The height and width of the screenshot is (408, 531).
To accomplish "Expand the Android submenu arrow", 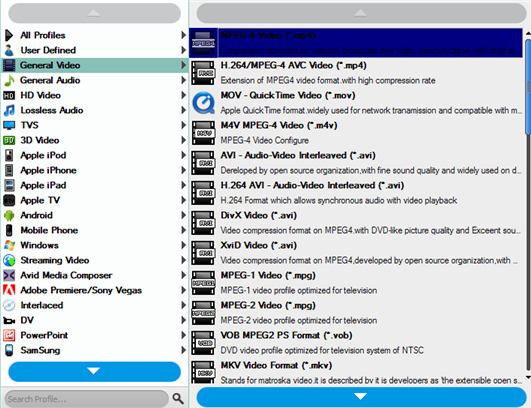I will 183,215.
